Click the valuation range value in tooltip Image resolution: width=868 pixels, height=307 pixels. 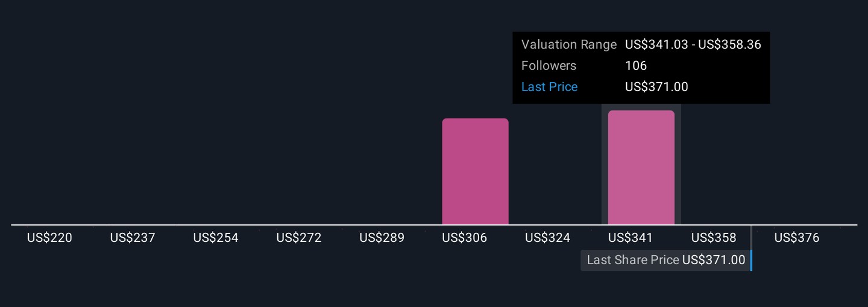point(693,45)
